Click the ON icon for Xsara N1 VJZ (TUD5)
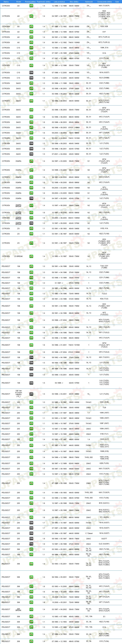122x644 pixels. [x=31, y=198]
